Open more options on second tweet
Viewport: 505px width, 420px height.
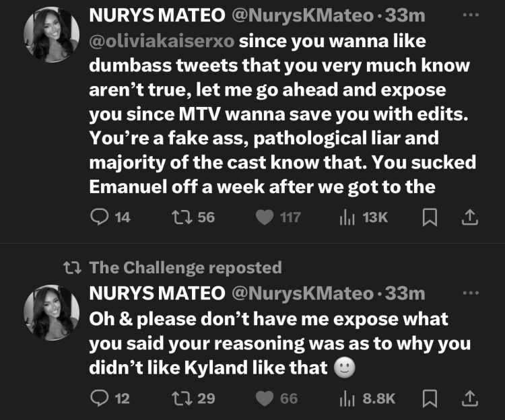(x=471, y=293)
